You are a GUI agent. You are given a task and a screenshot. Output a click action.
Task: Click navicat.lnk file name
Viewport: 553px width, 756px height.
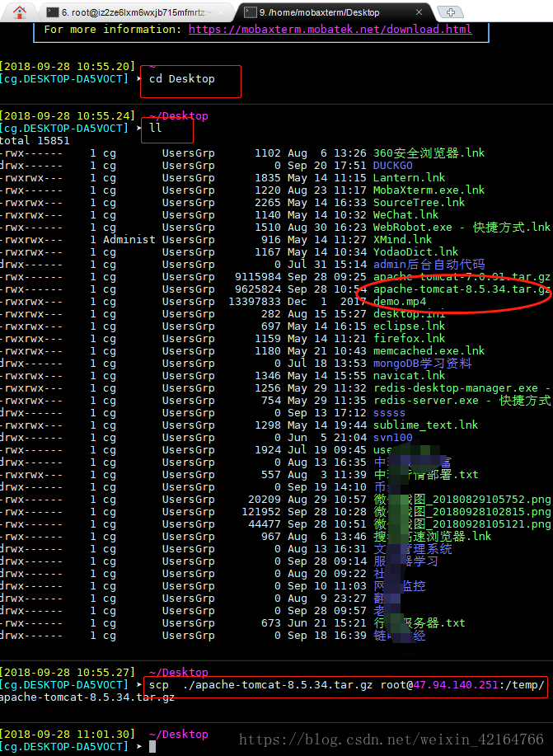coord(409,376)
